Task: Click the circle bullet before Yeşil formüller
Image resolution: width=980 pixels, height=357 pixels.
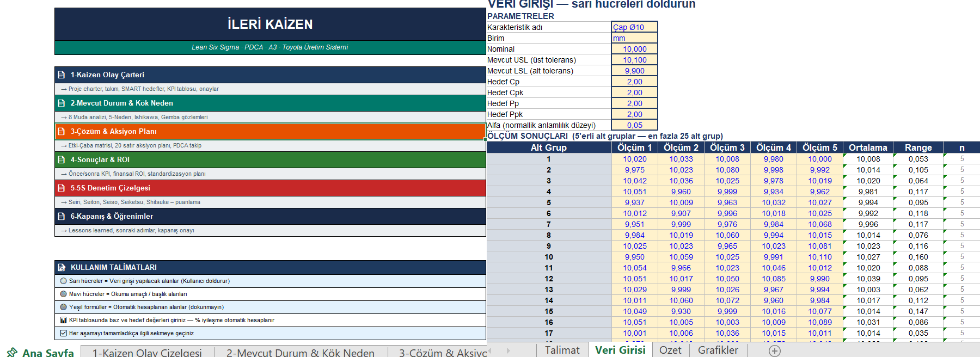Action: click(64, 307)
